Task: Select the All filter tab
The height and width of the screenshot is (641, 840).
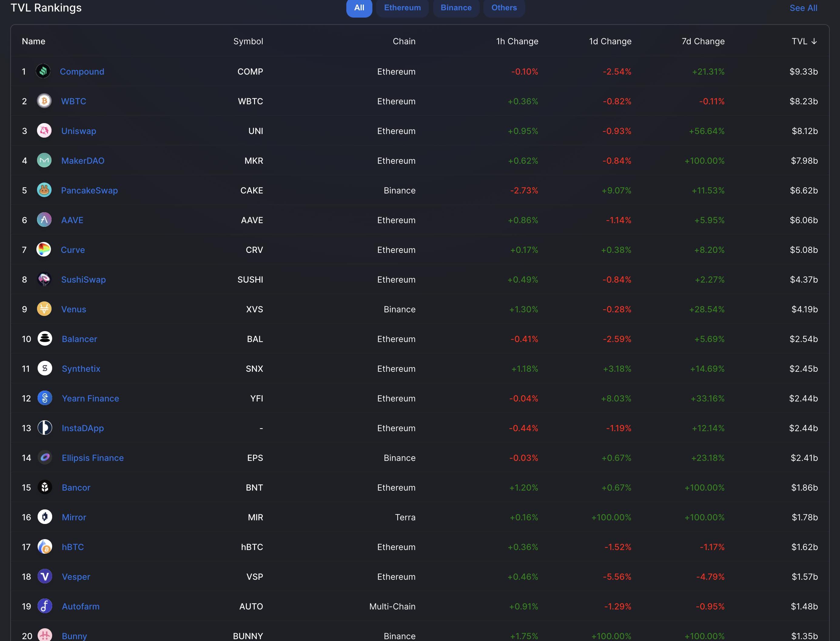Action: 359,8
